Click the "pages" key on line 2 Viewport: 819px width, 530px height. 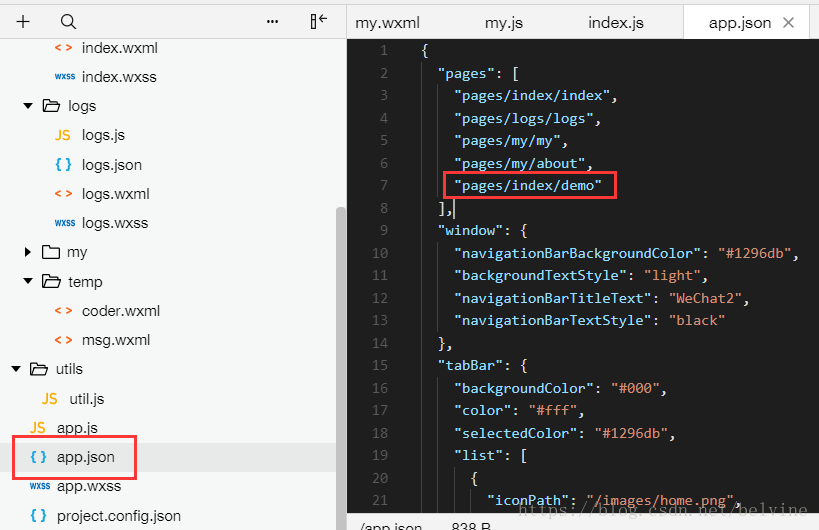pos(466,74)
